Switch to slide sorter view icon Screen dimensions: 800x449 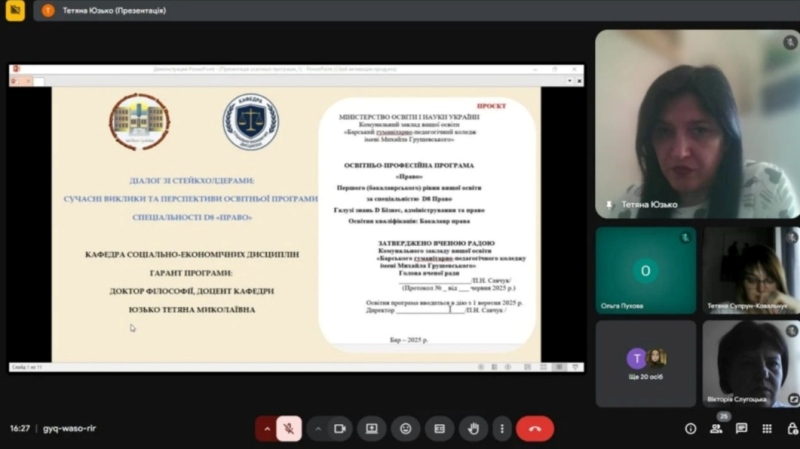click(x=527, y=367)
